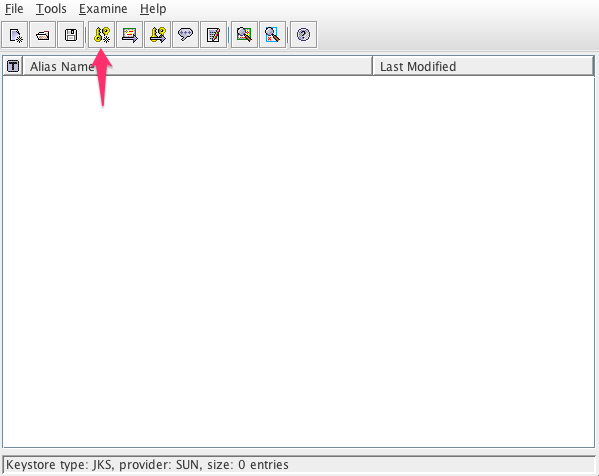Click the Import Key Pair icon
Image resolution: width=599 pixels, height=476 pixels.
coord(157,35)
